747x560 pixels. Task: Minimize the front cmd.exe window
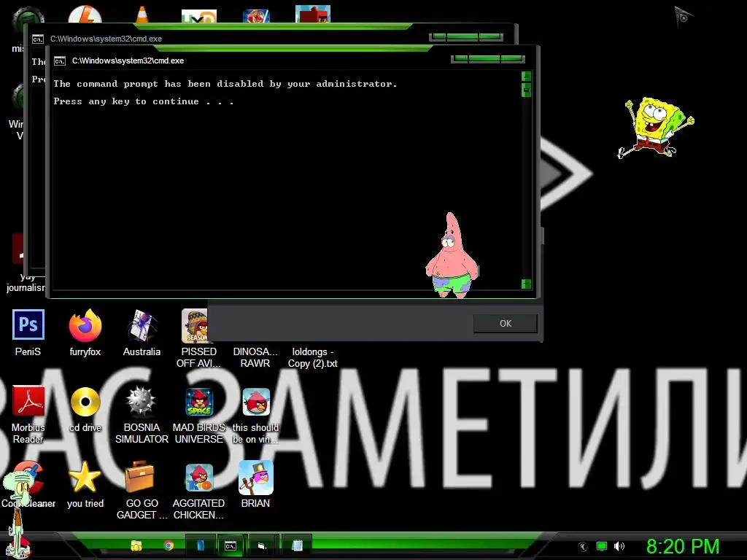pyautogui.click(x=461, y=58)
